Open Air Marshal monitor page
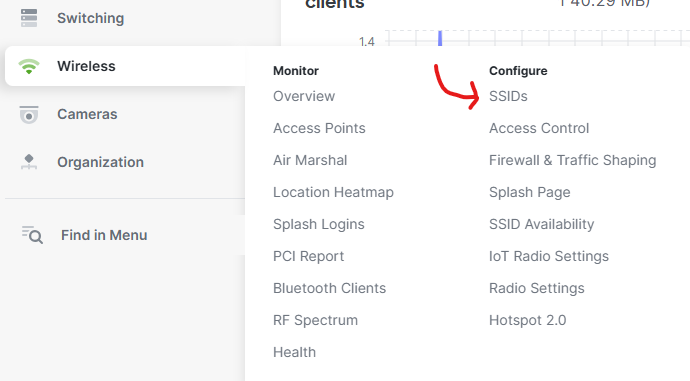 click(x=310, y=160)
